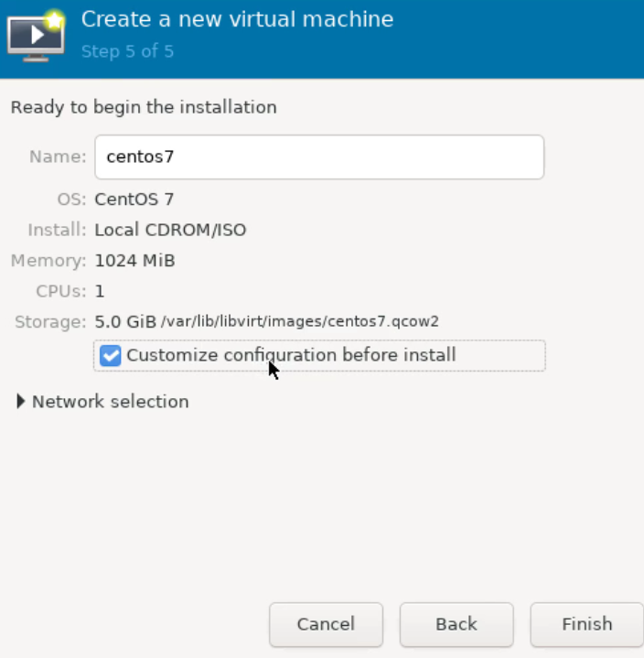Click the virtual machine monitor icon in header
Screen dimensions: 644x658
(x=37, y=35)
